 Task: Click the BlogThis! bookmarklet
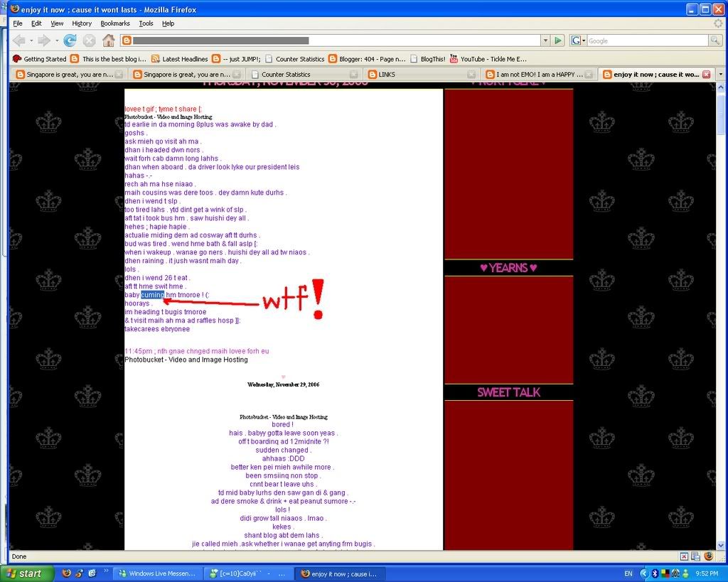pos(427,59)
